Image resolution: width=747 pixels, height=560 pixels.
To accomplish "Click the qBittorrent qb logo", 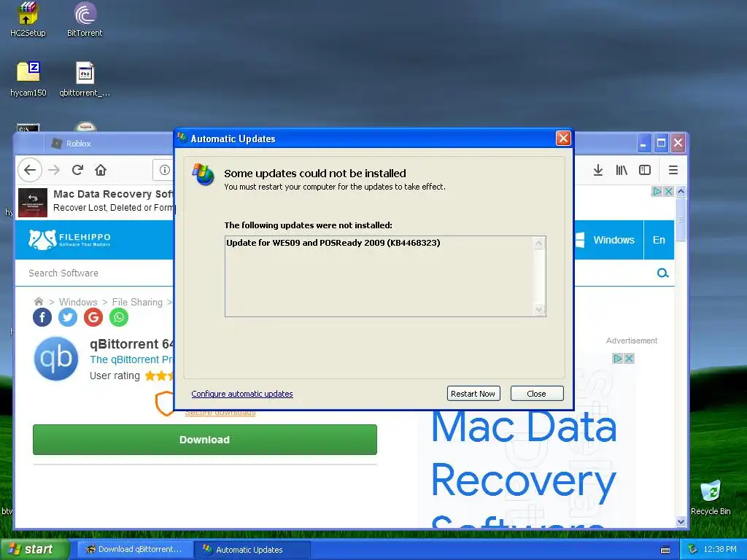I will tap(56, 359).
